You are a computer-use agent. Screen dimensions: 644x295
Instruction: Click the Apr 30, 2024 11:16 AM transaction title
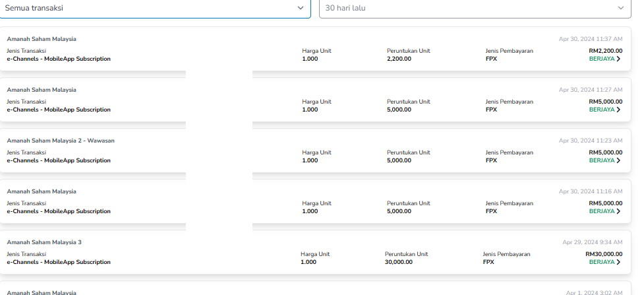[42, 191]
